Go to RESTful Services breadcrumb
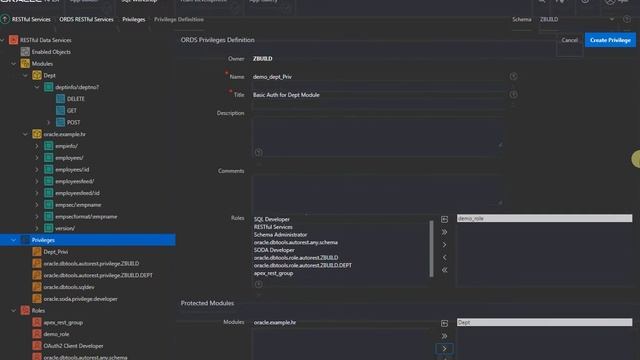Image resolution: width=640 pixels, height=360 pixels. (31, 19)
